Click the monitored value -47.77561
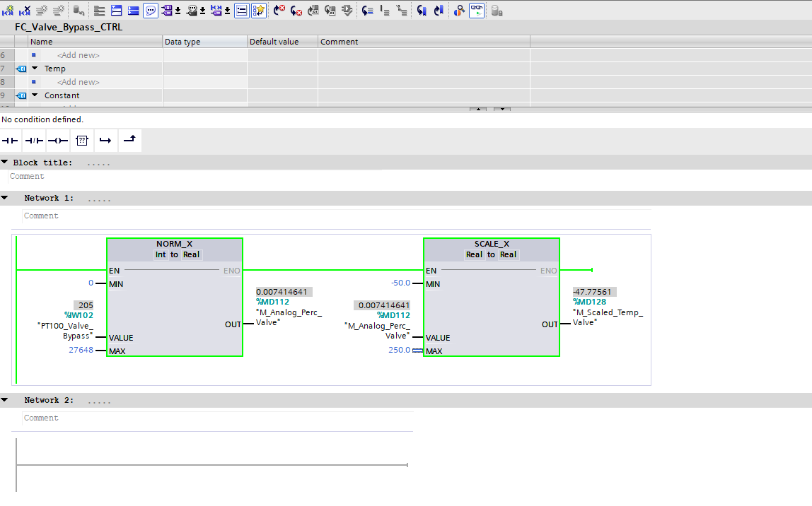The image size is (812, 506). [x=594, y=292]
